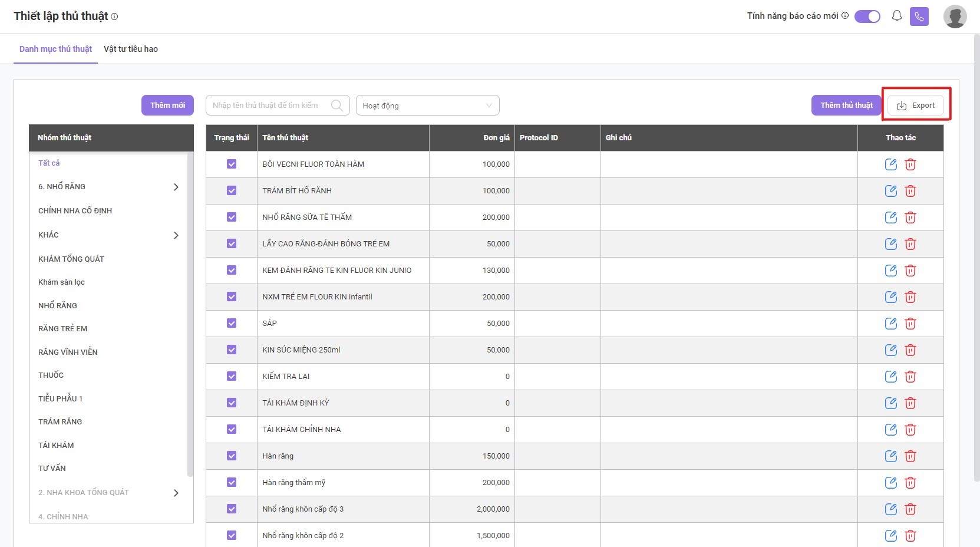The width and height of the screenshot is (980, 547).
Task: Edit LẤY CAO RĂNG-ĐÁNH BÓNG TRẺ EM
Action: pos(890,244)
